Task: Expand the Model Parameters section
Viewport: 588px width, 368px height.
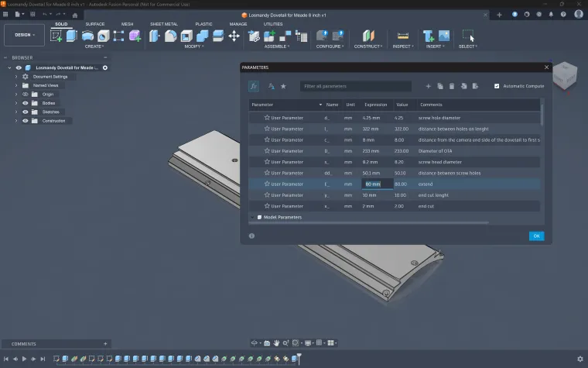Action: coord(252,217)
